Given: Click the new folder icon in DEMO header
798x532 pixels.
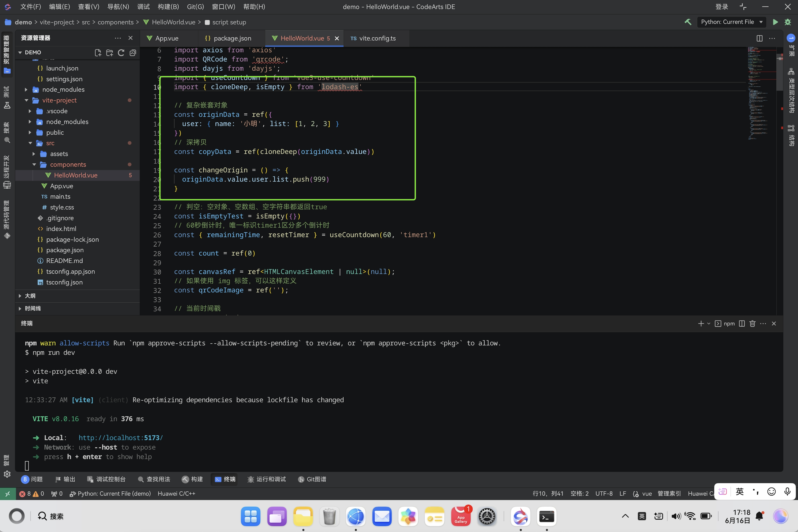Looking at the screenshot, I should coord(109,52).
